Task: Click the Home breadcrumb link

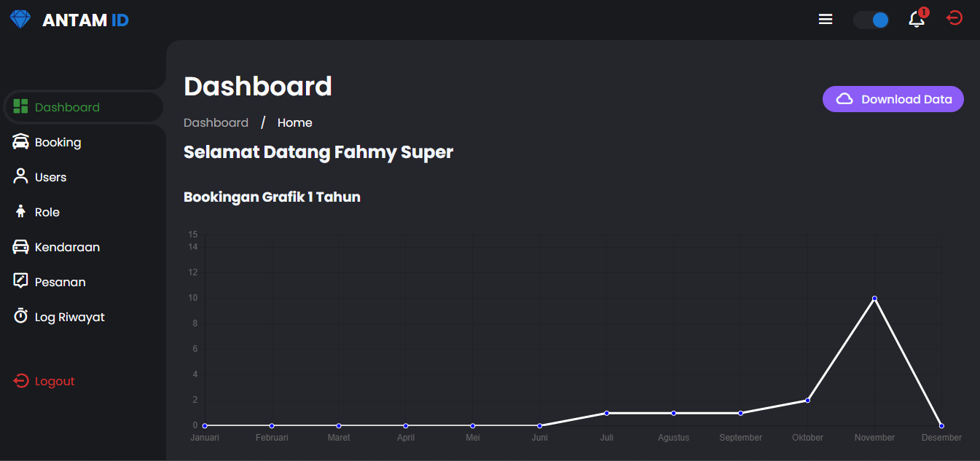Action: tap(294, 122)
